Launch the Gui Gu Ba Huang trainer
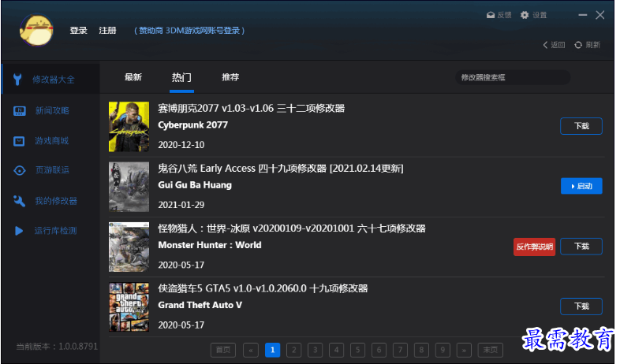Image resolution: width=620 pixels, height=364 pixels. tap(581, 186)
